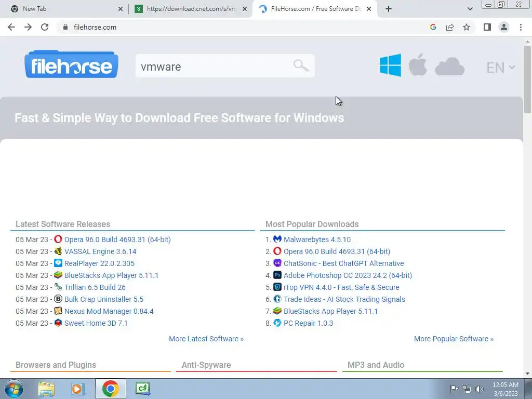Go back with the browser back arrow
This screenshot has width=532, height=399.
pos(11,27)
